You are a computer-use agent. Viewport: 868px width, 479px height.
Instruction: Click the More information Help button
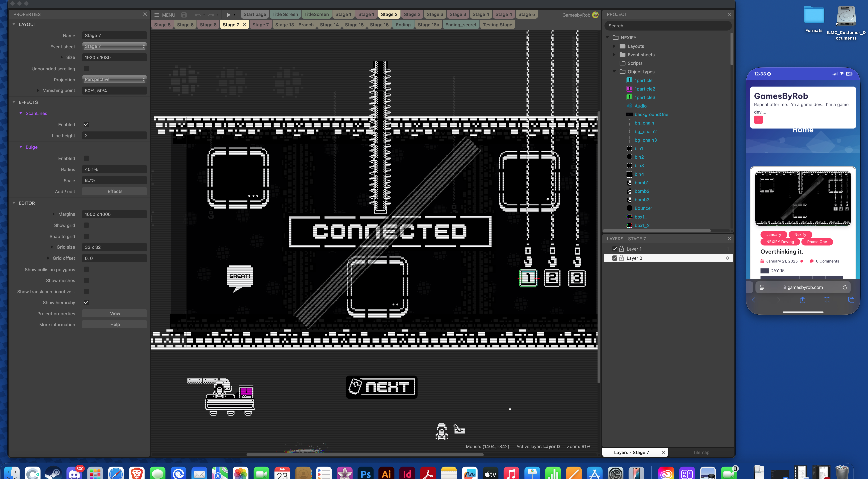tap(115, 324)
